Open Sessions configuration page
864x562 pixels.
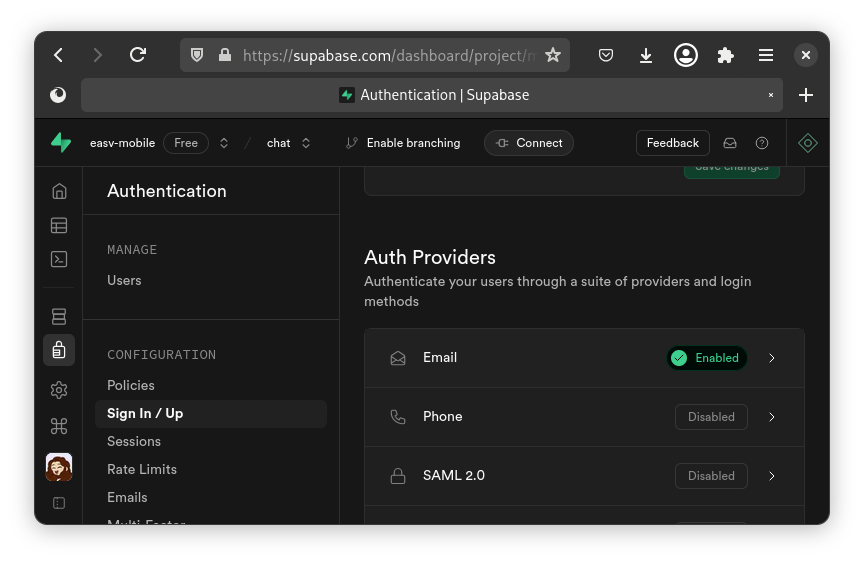point(134,441)
